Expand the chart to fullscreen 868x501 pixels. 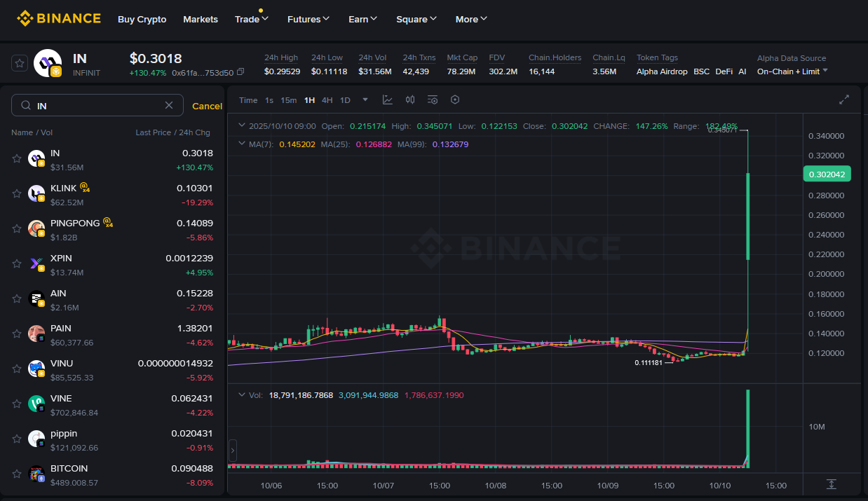point(844,100)
